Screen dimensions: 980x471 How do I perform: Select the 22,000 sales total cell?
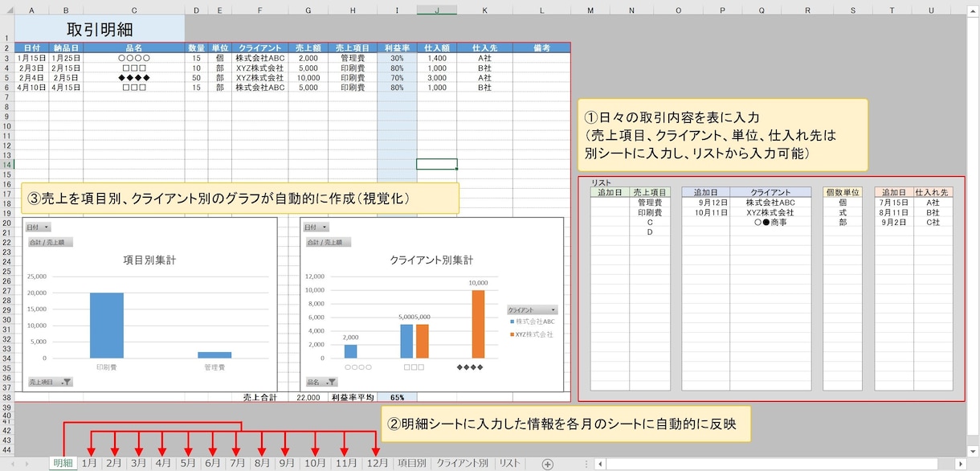pos(308,397)
